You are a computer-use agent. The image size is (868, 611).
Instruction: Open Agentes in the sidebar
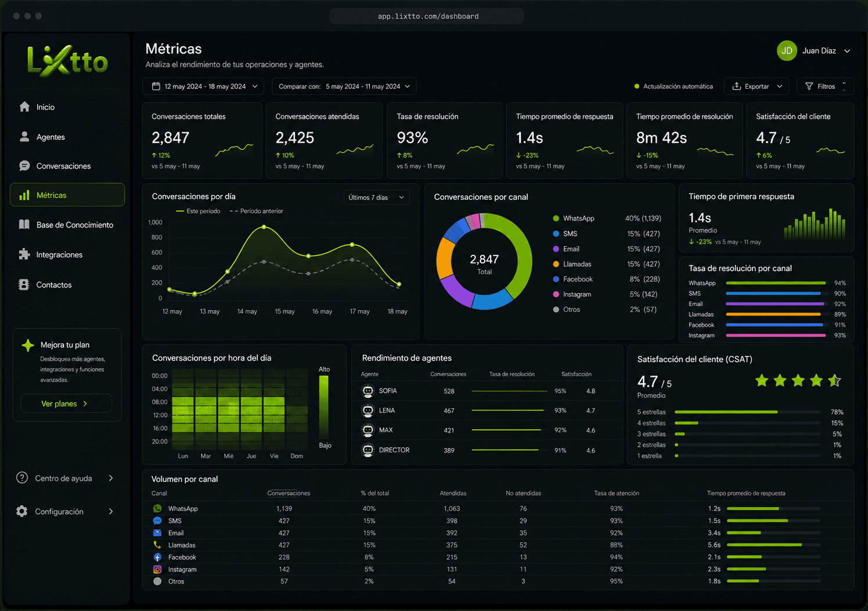point(67,136)
